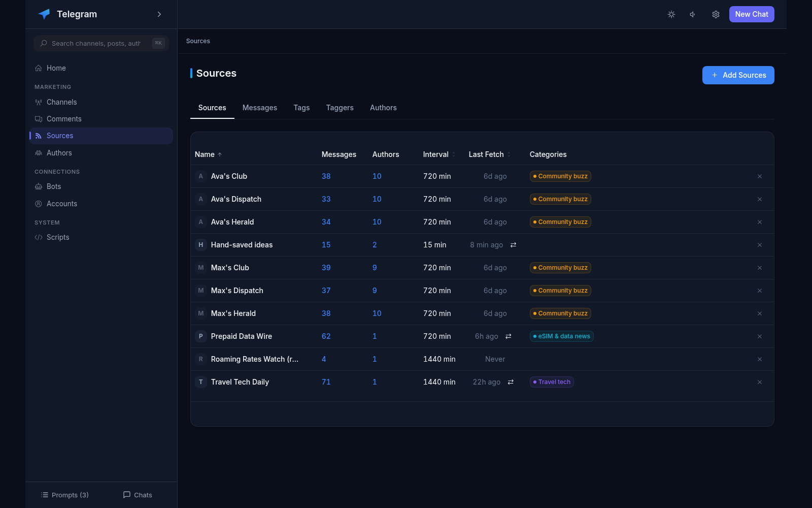
Task: Delete Roaming Rates Watch source row
Action: tap(760, 359)
